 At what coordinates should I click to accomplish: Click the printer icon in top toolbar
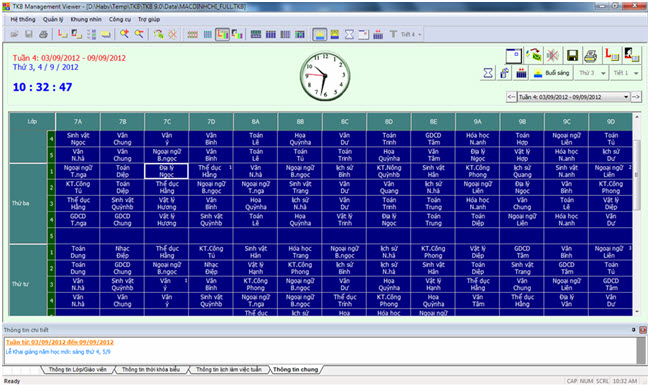pos(43,34)
